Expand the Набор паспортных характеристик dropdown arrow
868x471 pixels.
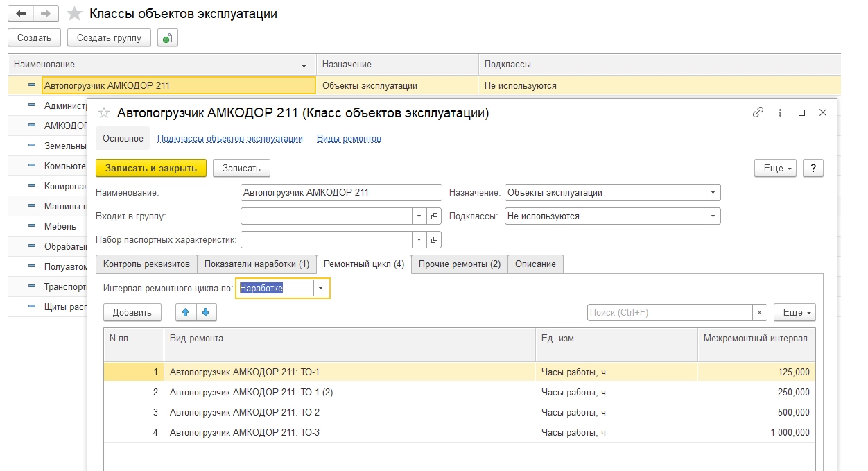coord(419,240)
